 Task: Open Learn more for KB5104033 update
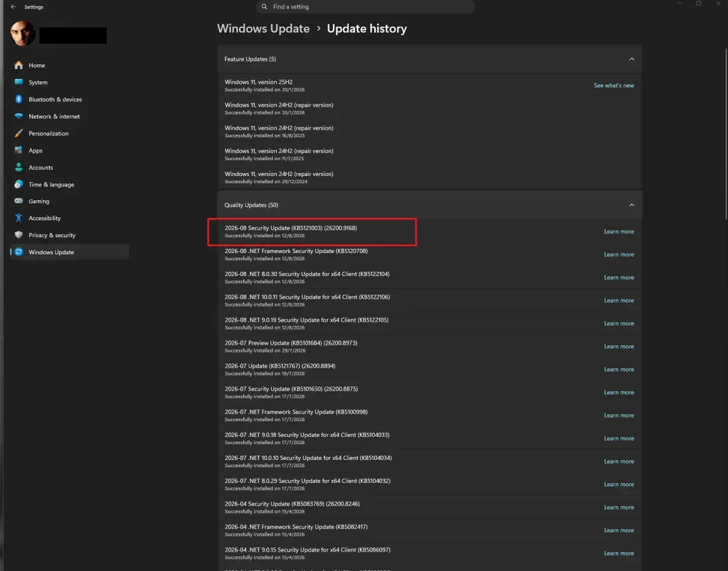(619, 438)
